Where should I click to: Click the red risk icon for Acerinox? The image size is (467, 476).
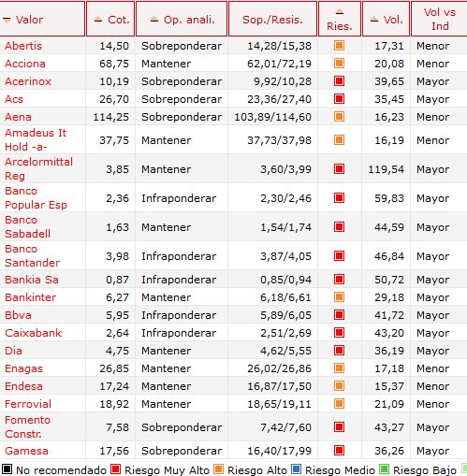click(x=339, y=81)
